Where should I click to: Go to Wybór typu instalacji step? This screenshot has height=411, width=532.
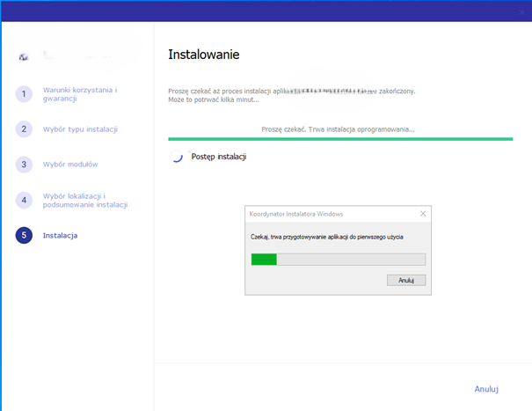click(80, 129)
